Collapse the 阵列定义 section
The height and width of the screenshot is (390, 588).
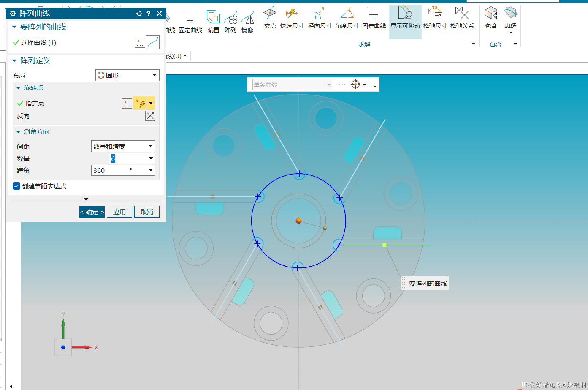[14, 61]
